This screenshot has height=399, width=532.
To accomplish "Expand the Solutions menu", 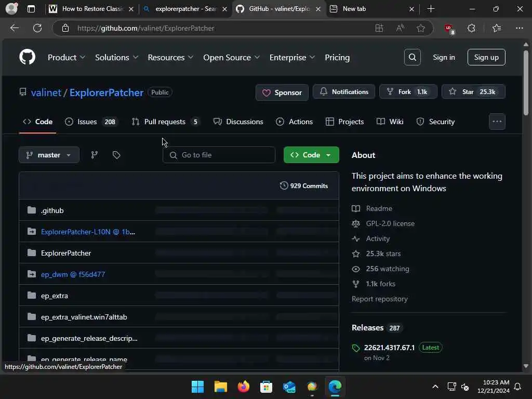I will pyautogui.click(x=116, y=57).
